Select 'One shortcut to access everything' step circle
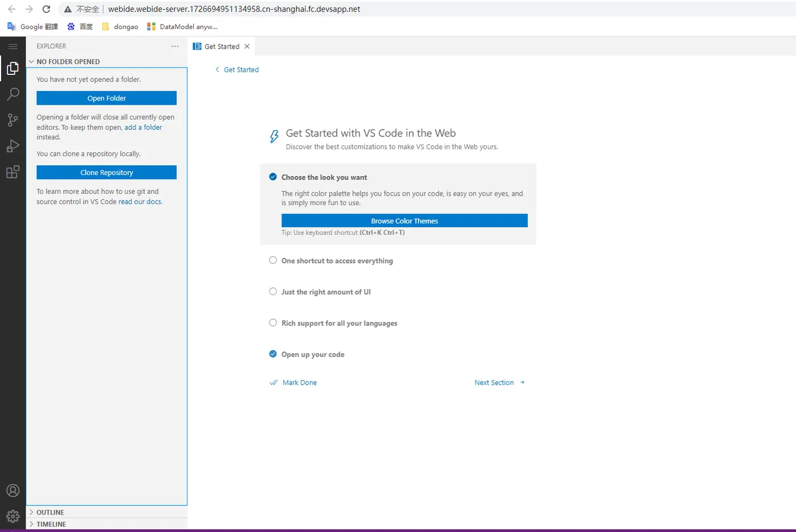The height and width of the screenshot is (532, 796). point(273,260)
